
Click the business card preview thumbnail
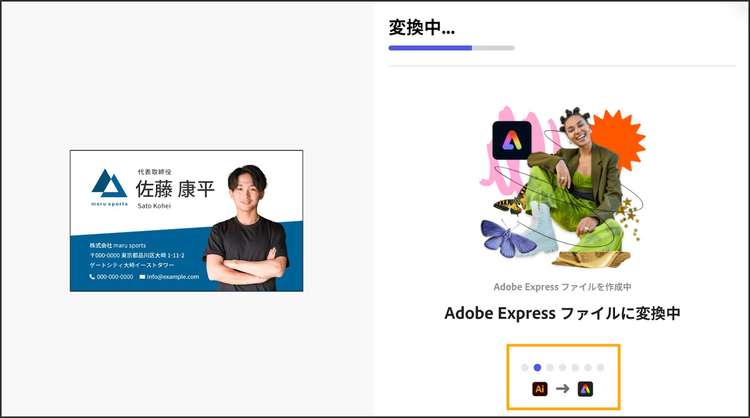point(187,220)
